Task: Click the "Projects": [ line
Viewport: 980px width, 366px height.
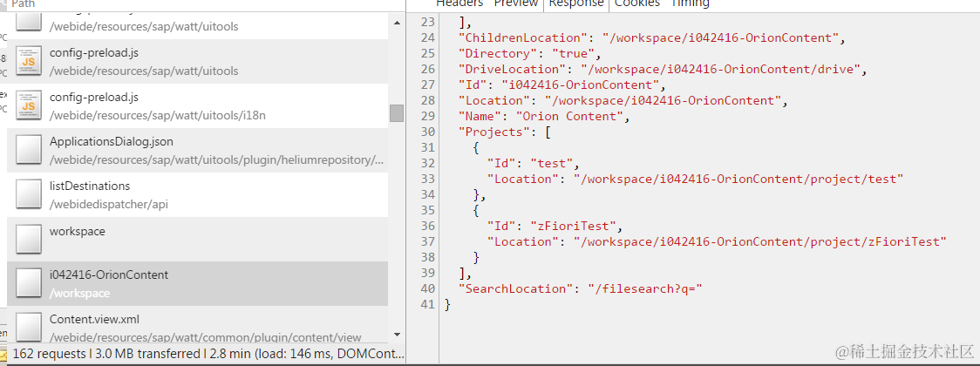Action: [x=504, y=132]
